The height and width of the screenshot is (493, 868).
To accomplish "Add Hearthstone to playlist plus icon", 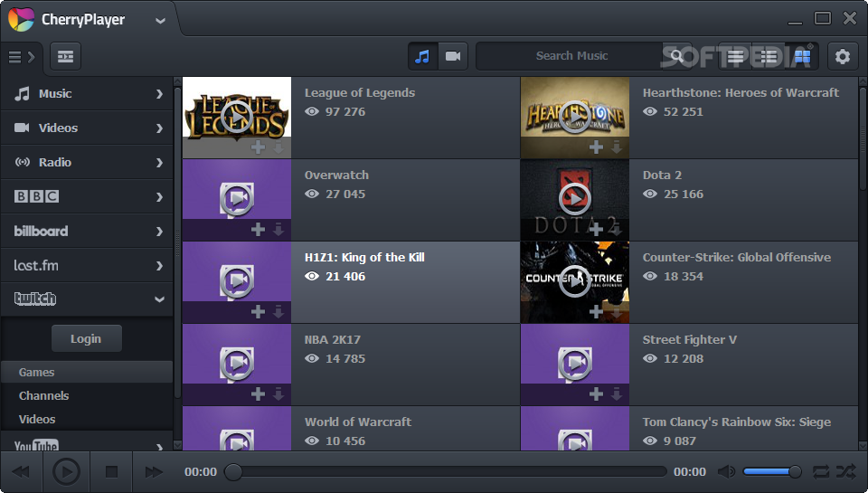I will click(596, 147).
